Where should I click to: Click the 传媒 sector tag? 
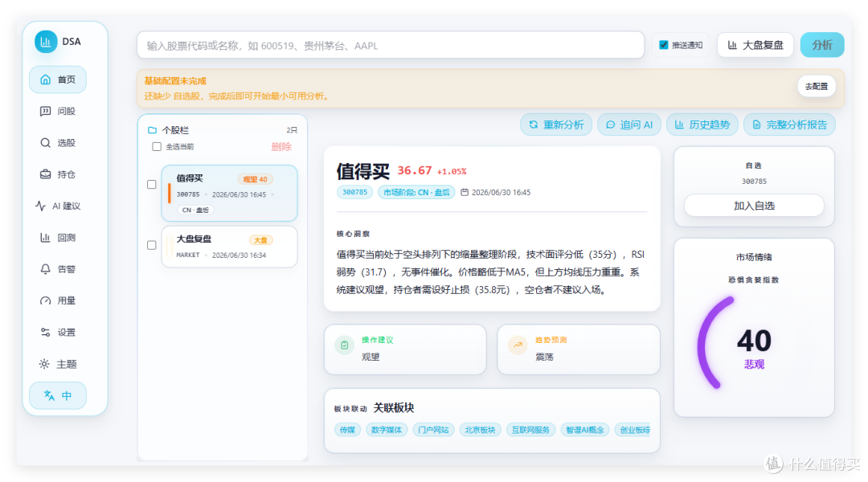[x=348, y=430]
